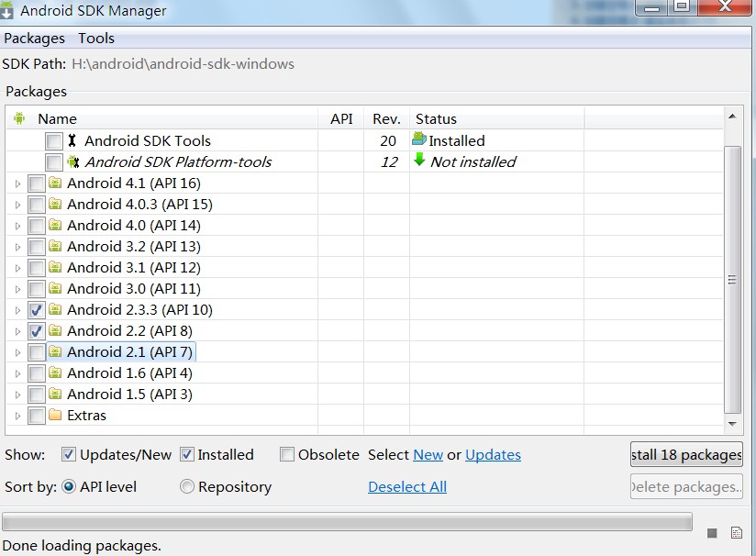
Task: Click the SDK path H:\android\android-sdk-windows text
Action: click(x=183, y=63)
